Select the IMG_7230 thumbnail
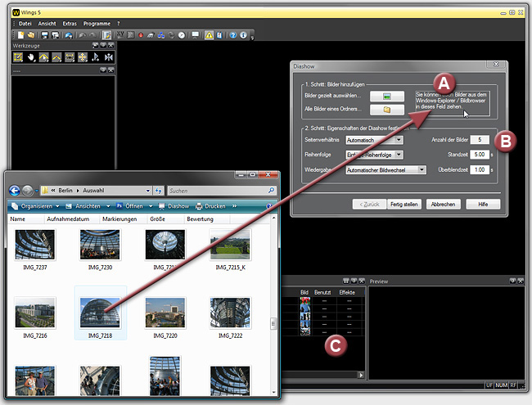This screenshot has height=405, width=532. coord(100,245)
